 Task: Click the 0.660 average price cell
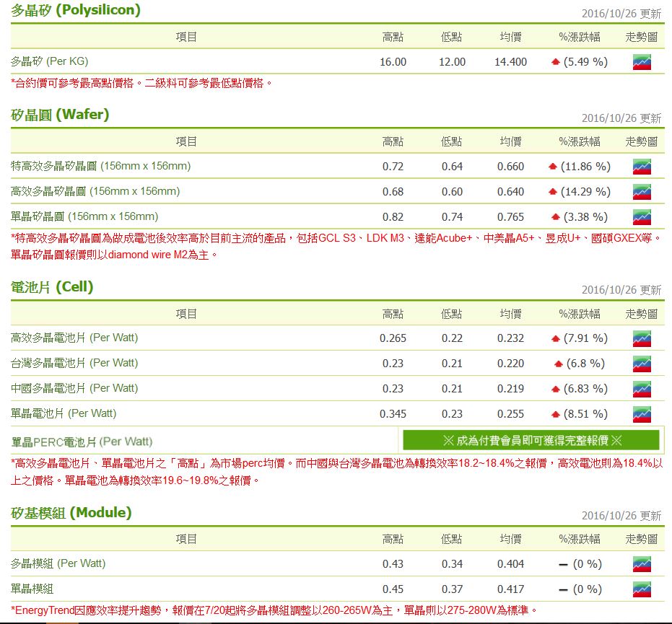click(x=510, y=167)
